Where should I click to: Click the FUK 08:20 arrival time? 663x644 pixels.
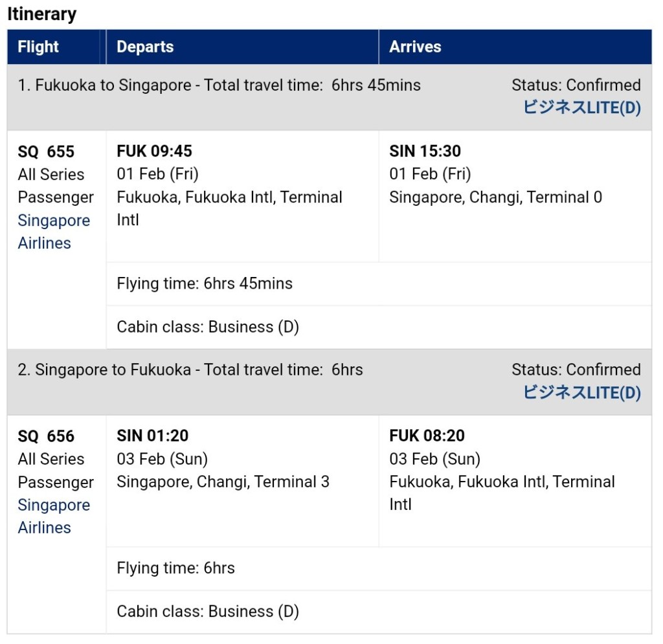(427, 436)
